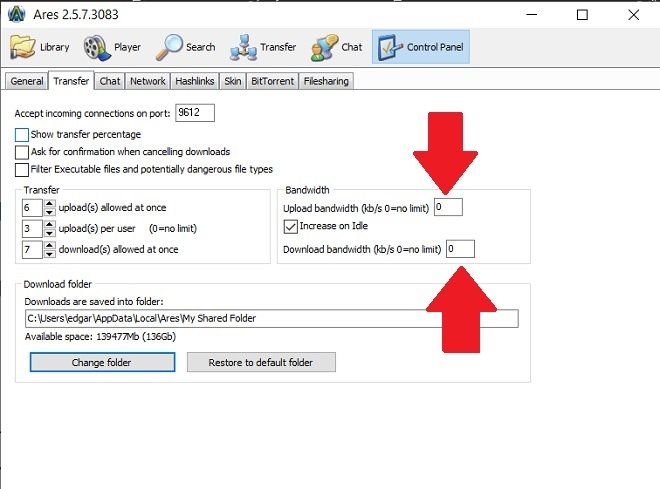
Task: Open the Control Panel toolbar button
Action: point(420,47)
